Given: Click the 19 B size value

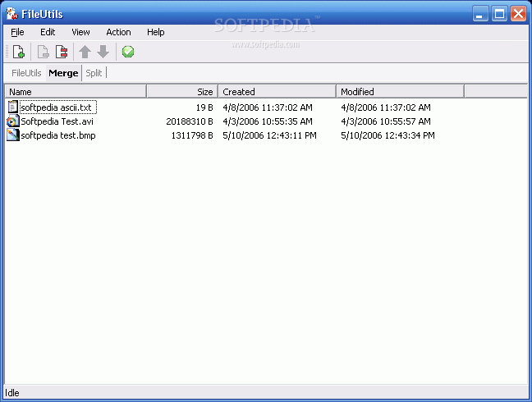Looking at the screenshot, I should (x=204, y=107).
